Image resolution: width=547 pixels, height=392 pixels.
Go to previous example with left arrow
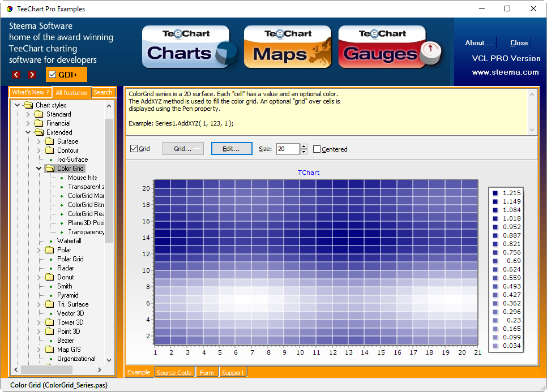16,75
